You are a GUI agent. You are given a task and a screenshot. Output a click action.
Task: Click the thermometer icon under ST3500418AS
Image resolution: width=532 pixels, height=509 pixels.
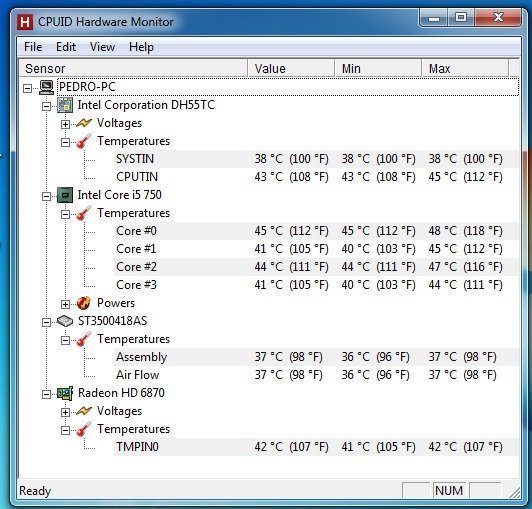click(x=84, y=339)
